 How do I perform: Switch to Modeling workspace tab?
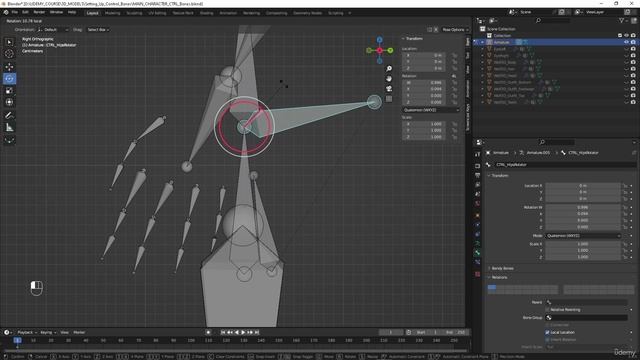click(113, 13)
